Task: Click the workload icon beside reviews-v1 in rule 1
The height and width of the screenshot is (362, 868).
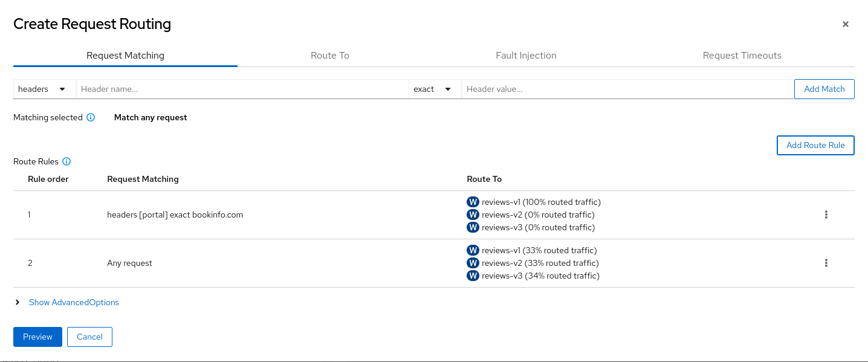Action: click(x=473, y=202)
